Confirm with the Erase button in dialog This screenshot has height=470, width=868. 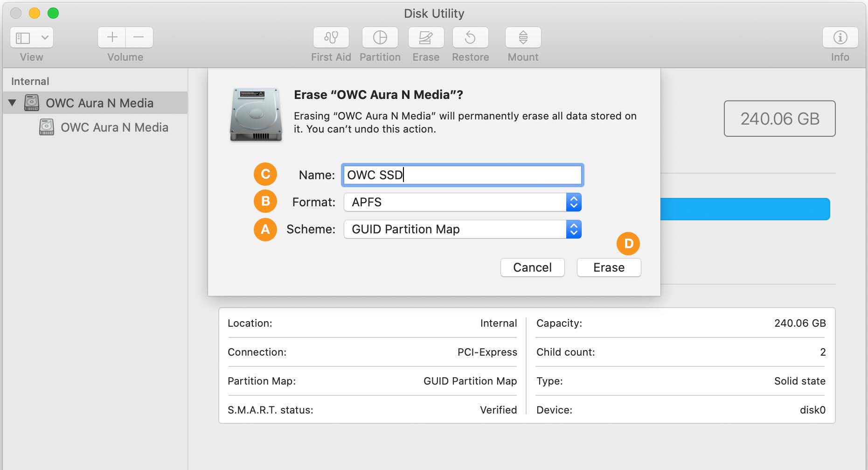pyautogui.click(x=609, y=267)
